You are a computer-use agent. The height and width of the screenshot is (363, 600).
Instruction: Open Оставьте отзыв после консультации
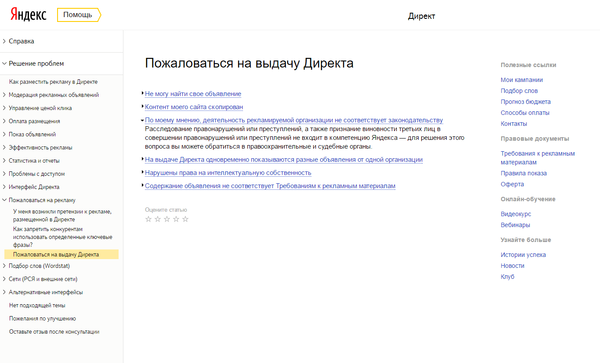coord(54,332)
